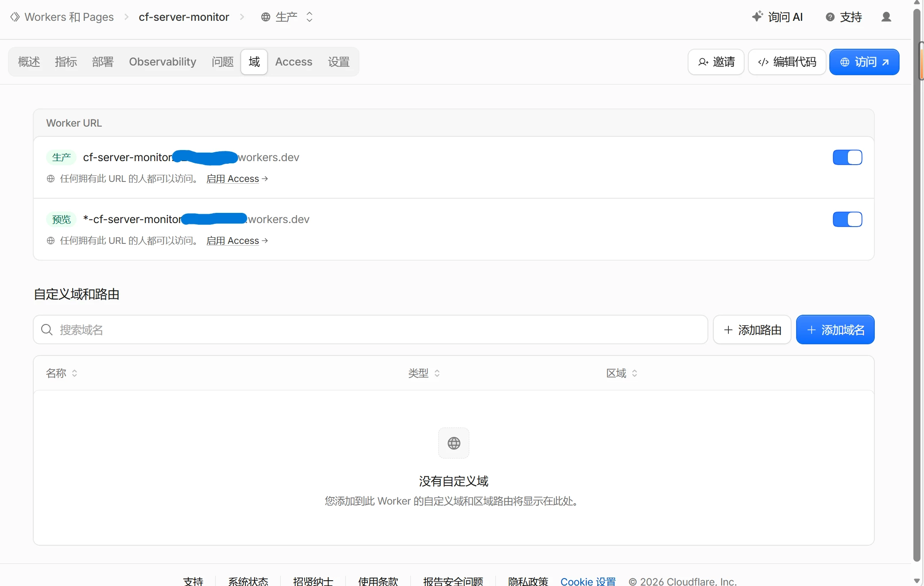The width and height of the screenshot is (924, 586).
Task: Click the Workers 和 Pages breadcrumb icon
Action: 15,17
